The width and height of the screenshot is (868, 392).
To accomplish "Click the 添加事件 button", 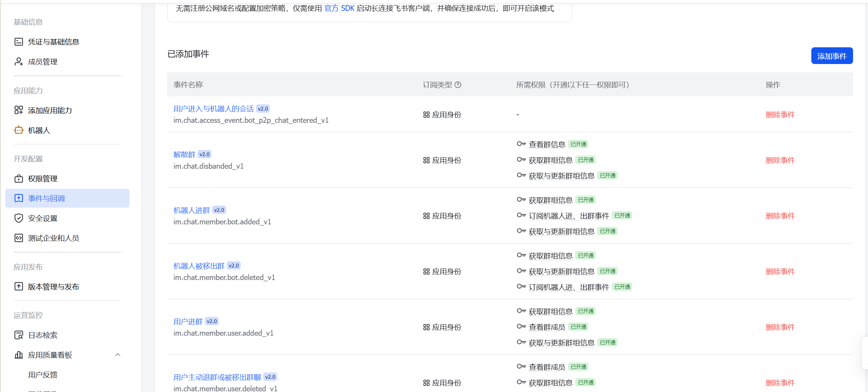I will pos(831,56).
